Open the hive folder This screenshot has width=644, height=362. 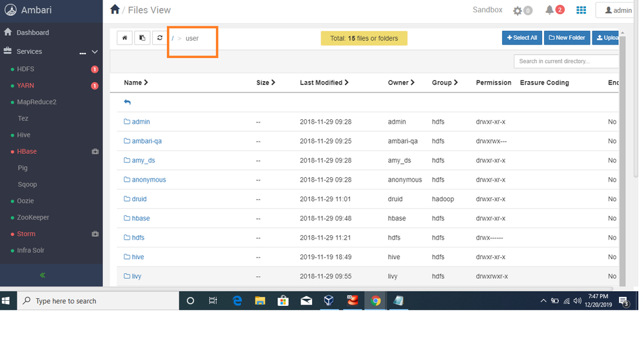134,256
